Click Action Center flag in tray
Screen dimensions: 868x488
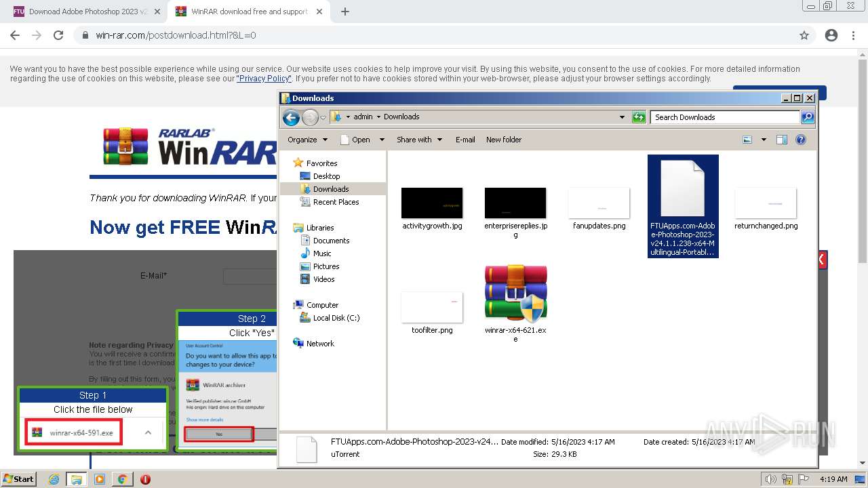(804, 479)
